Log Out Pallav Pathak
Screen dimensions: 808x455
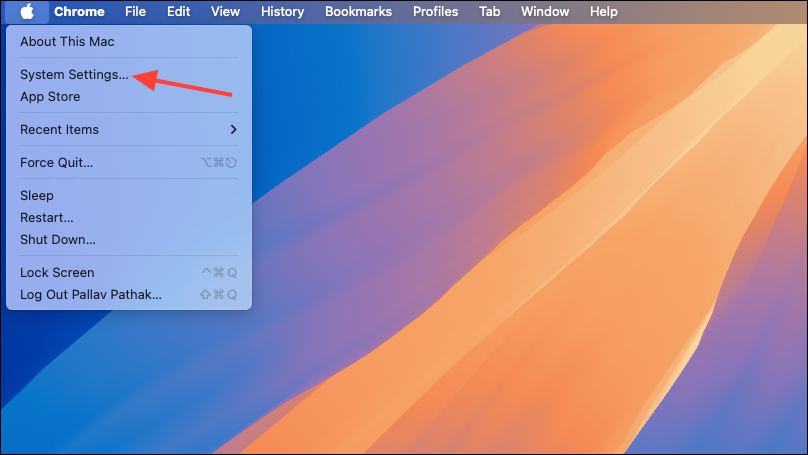tap(129, 295)
